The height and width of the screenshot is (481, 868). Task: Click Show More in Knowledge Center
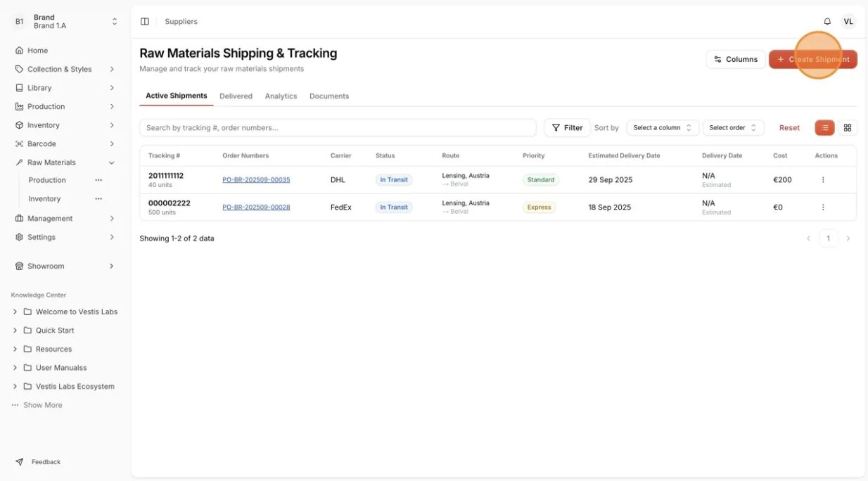42,405
